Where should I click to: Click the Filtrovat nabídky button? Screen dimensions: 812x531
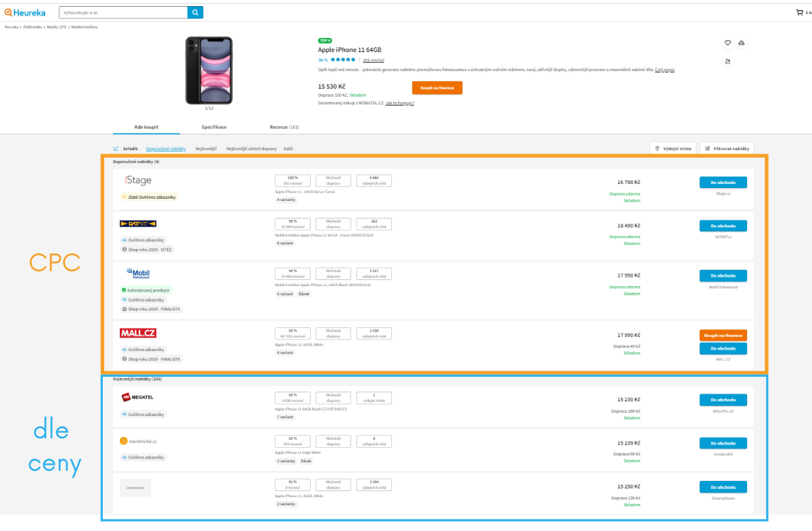click(x=727, y=147)
